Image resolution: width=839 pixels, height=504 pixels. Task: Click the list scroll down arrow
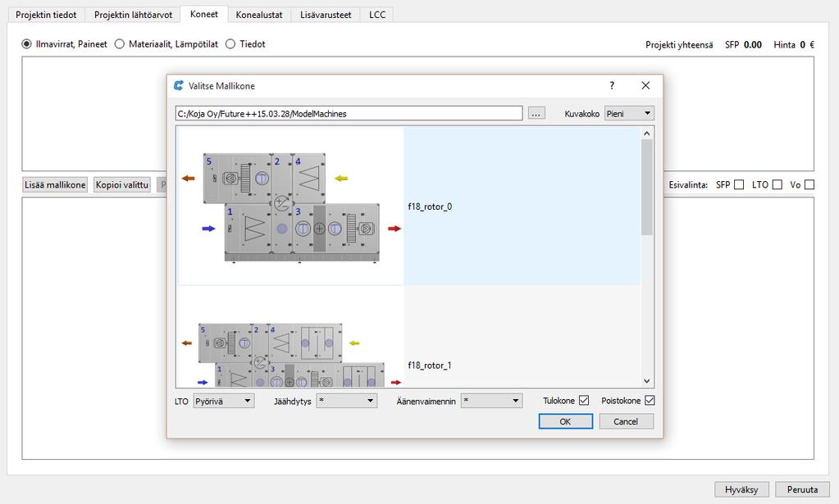[x=647, y=381]
